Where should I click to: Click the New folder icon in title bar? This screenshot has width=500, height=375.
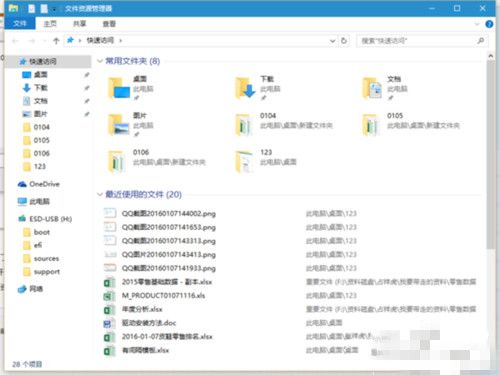tap(44, 9)
